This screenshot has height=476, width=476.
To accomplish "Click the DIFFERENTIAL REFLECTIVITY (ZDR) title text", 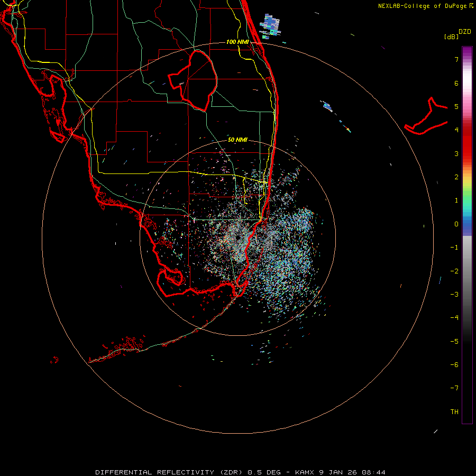I will click(169, 472).
